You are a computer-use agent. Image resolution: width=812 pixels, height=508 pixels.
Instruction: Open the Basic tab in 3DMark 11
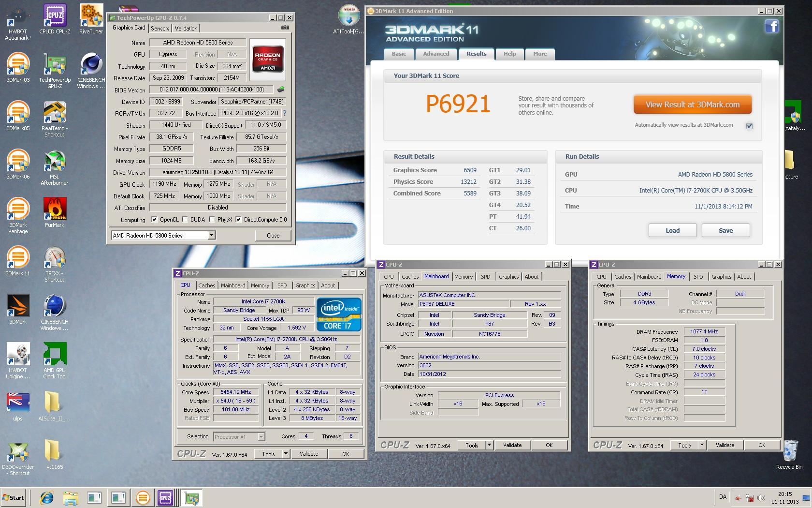(399, 54)
